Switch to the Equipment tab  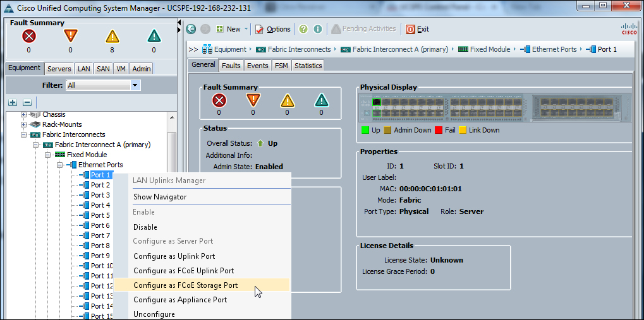click(x=24, y=68)
